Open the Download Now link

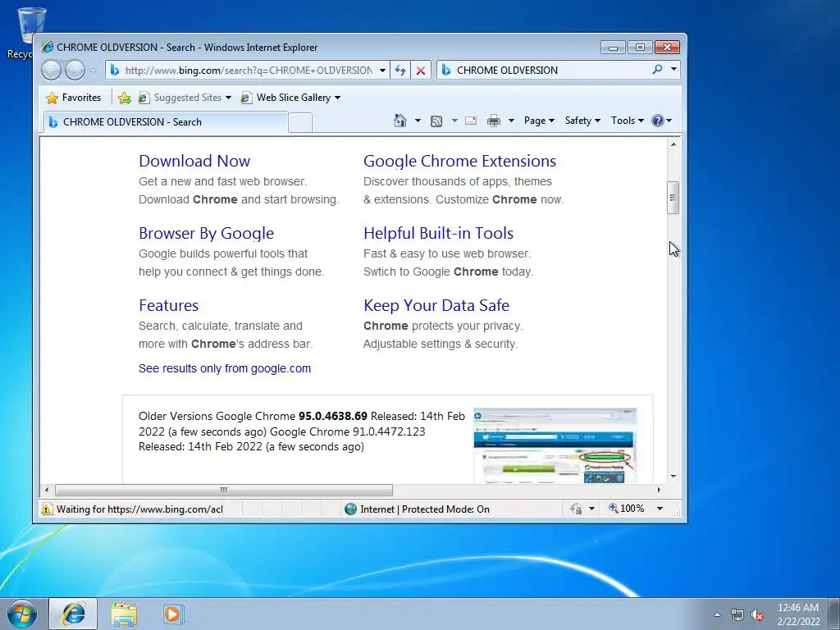click(x=194, y=161)
